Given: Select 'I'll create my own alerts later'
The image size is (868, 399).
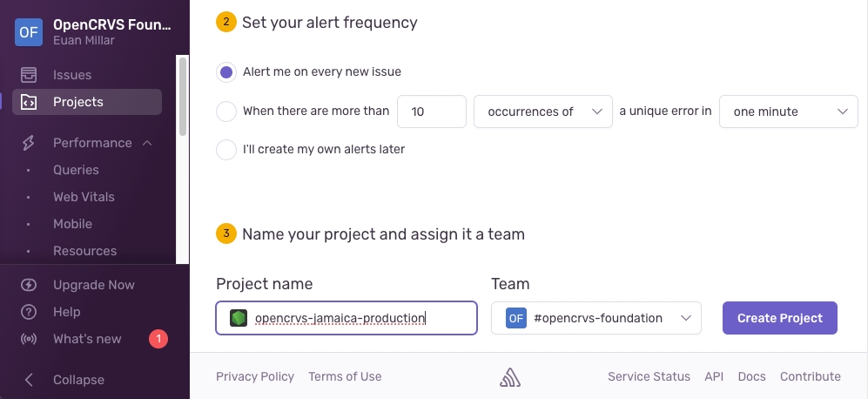Looking at the screenshot, I should (x=226, y=149).
